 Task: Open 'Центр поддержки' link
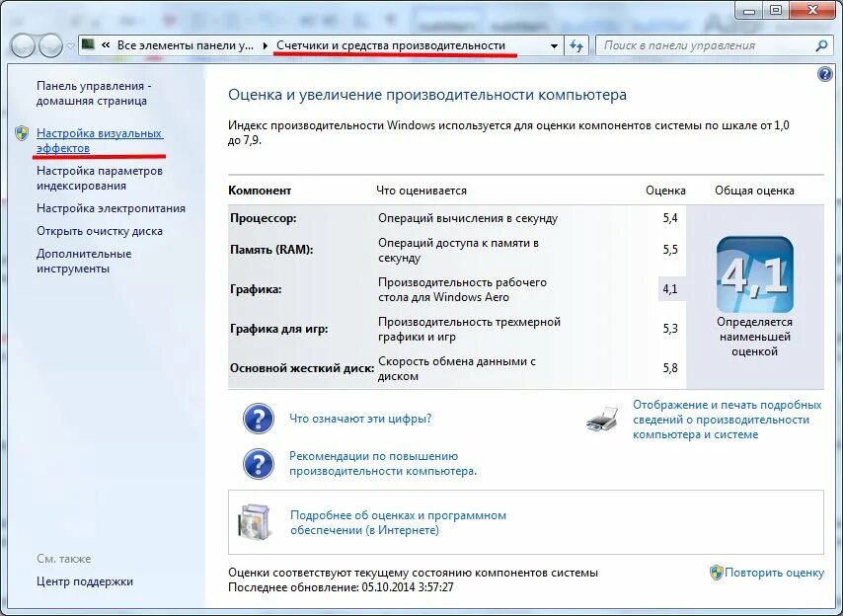tap(85, 581)
